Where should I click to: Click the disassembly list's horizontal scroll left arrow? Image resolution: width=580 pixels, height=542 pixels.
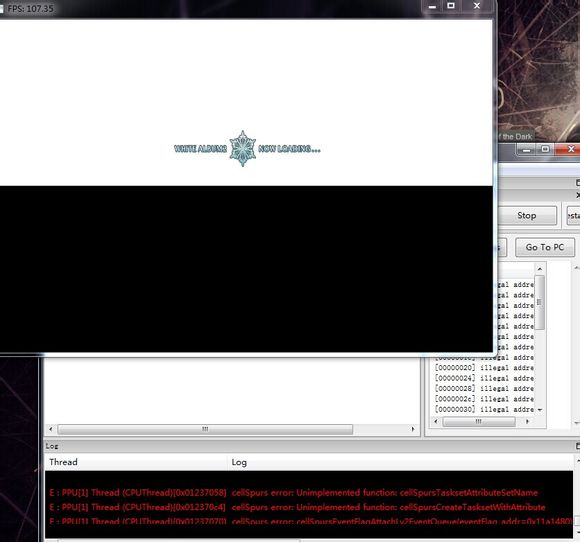pos(436,421)
